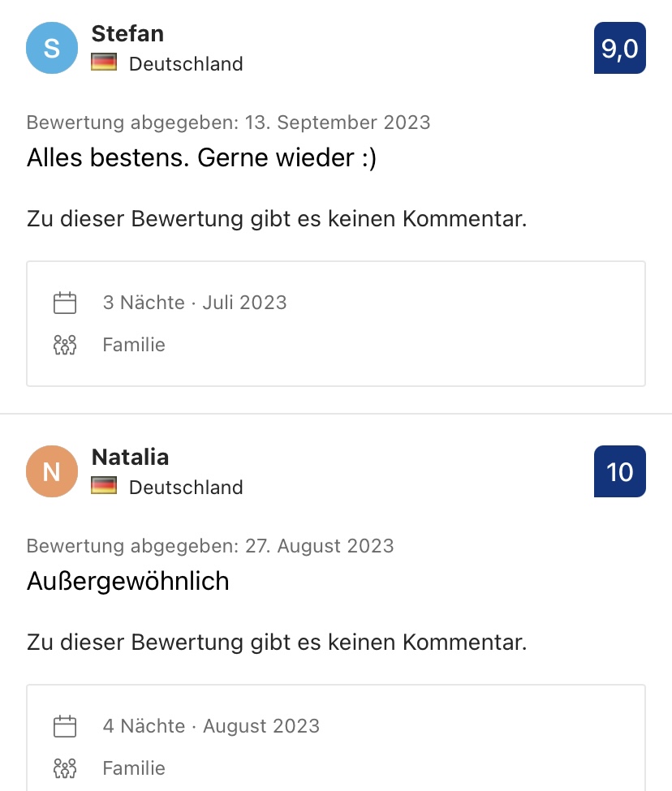672x791 pixels.
Task: Click calendar icon beside 4 Nächte
Action: pos(65,726)
